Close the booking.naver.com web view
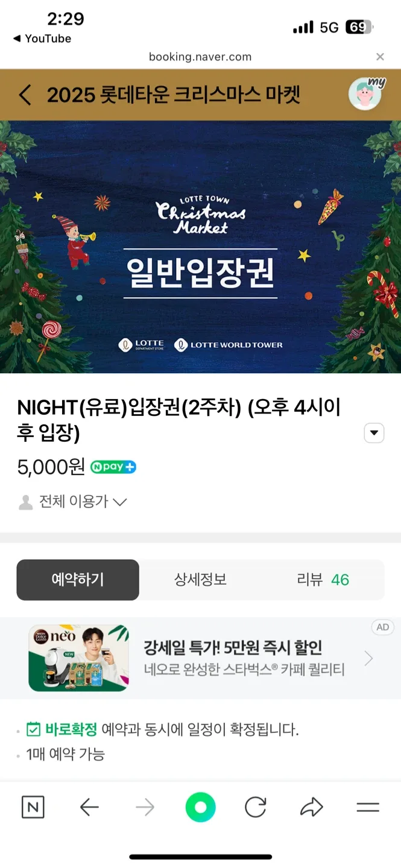 380,57
